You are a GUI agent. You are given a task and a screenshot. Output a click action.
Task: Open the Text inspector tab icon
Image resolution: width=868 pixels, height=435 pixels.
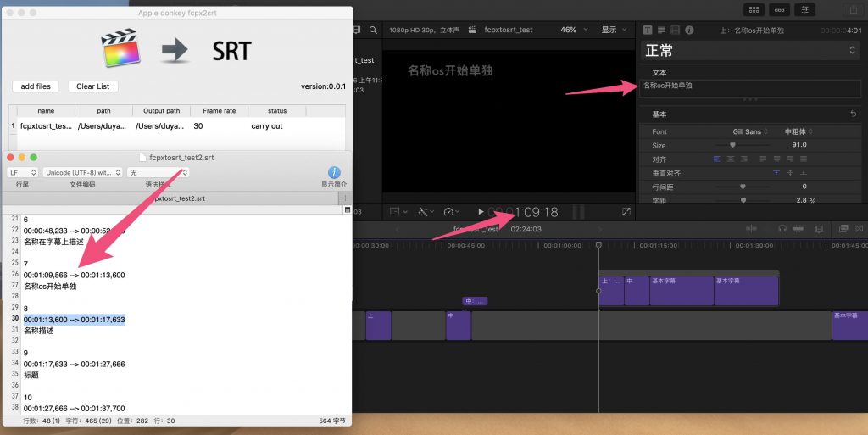click(647, 30)
